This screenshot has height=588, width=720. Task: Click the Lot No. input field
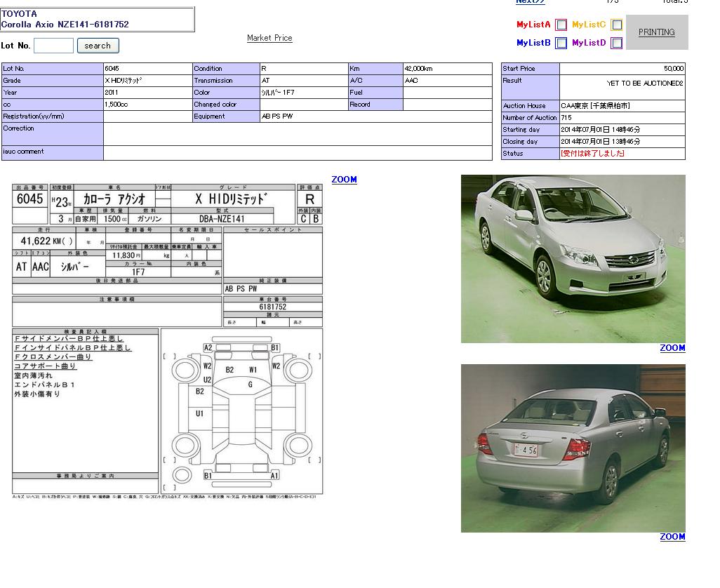pyautogui.click(x=53, y=46)
